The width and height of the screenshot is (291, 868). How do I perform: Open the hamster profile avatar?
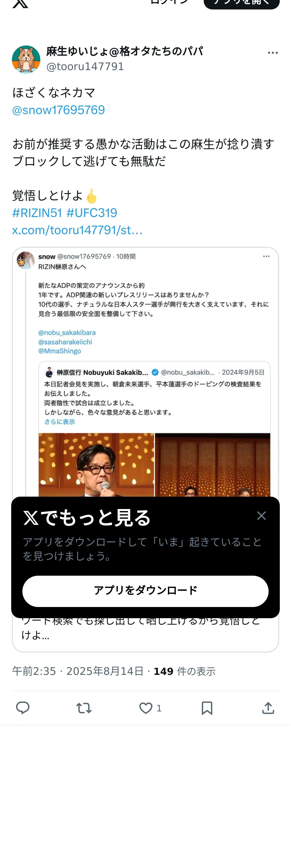point(26,59)
